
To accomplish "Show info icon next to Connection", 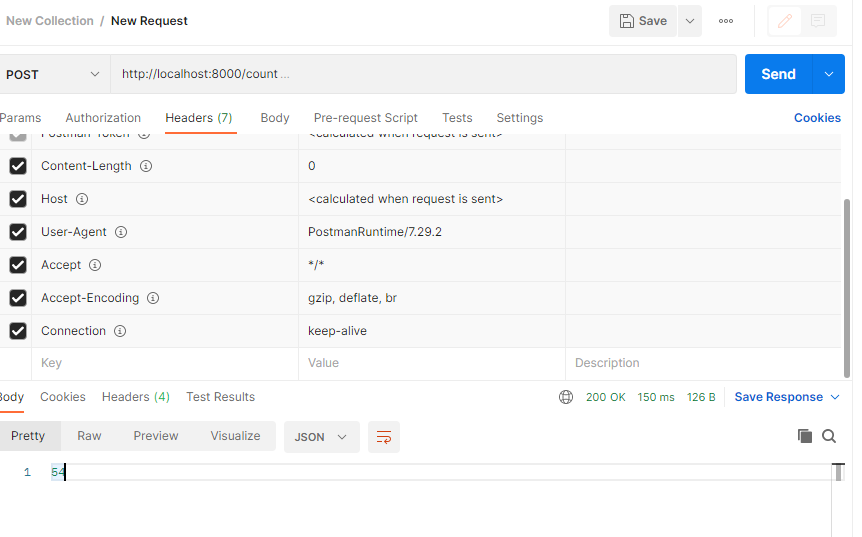I will [120, 331].
